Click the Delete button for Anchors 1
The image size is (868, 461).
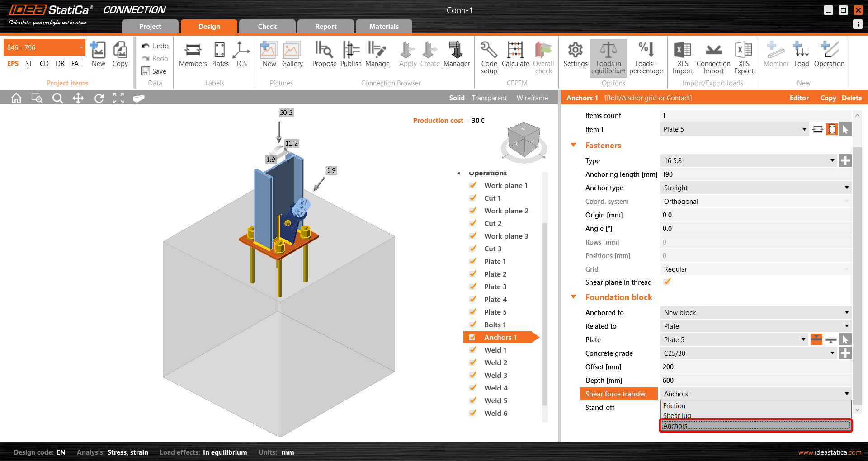click(x=852, y=98)
